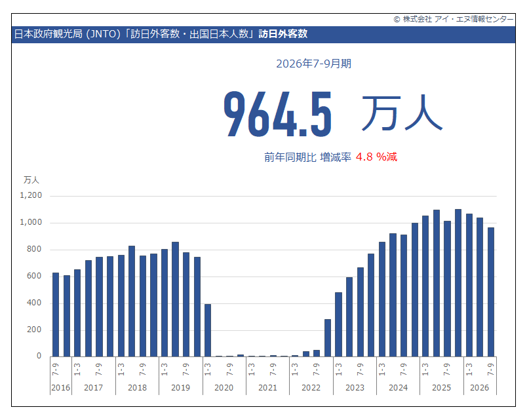Select the 2020 1-3 bar near 400
Image resolution: width=527 pixels, height=420 pixels.
[208, 330]
